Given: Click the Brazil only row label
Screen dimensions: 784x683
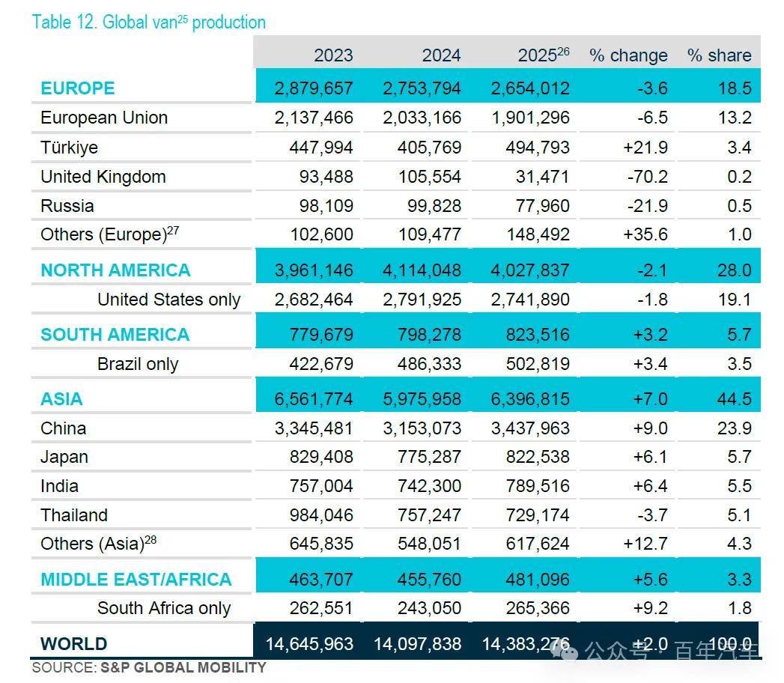Looking at the screenshot, I should click(x=138, y=364).
